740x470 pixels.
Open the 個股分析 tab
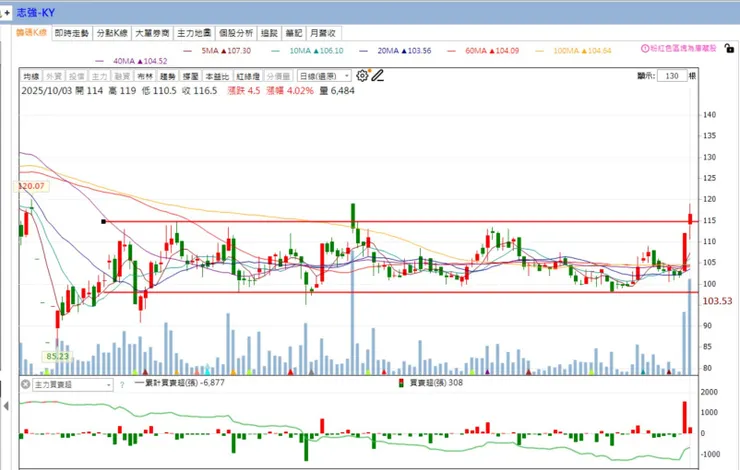point(236,33)
